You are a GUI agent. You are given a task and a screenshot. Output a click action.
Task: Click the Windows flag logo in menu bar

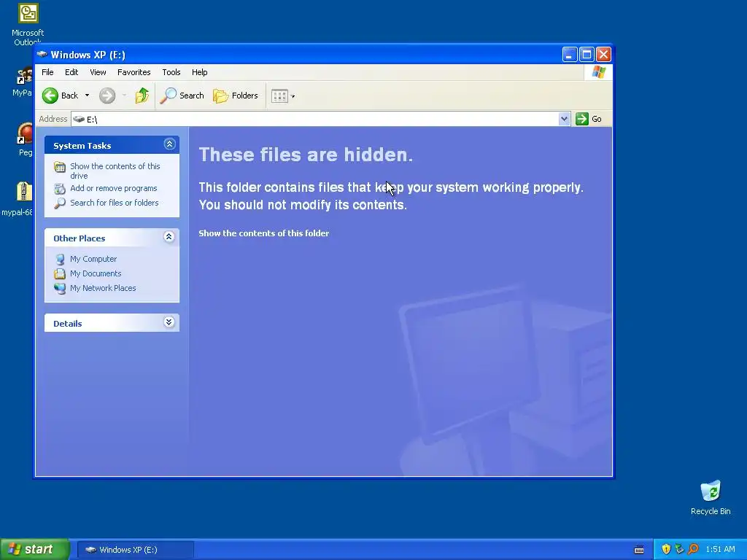pyautogui.click(x=598, y=72)
